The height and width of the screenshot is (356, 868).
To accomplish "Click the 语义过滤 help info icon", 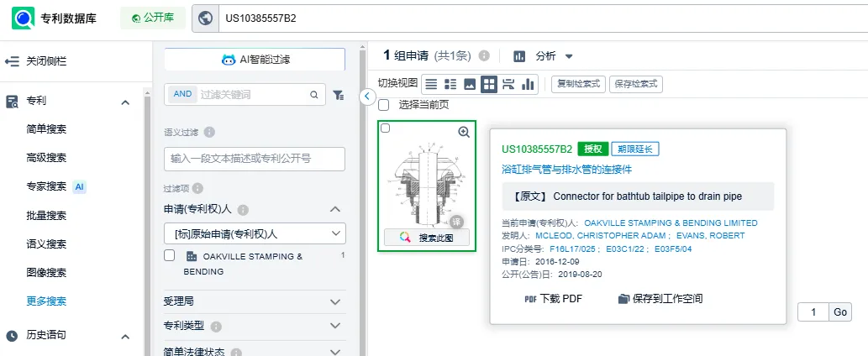I will click(x=209, y=132).
